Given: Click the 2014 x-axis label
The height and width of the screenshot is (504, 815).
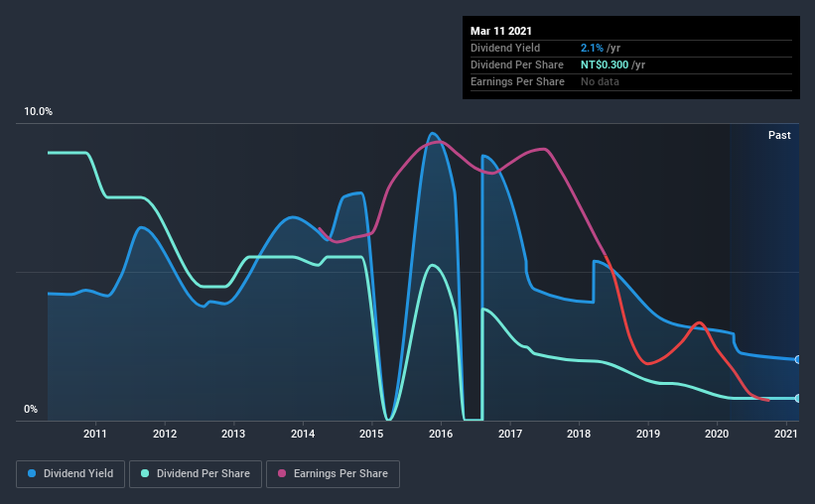Looking at the screenshot, I should [303, 434].
